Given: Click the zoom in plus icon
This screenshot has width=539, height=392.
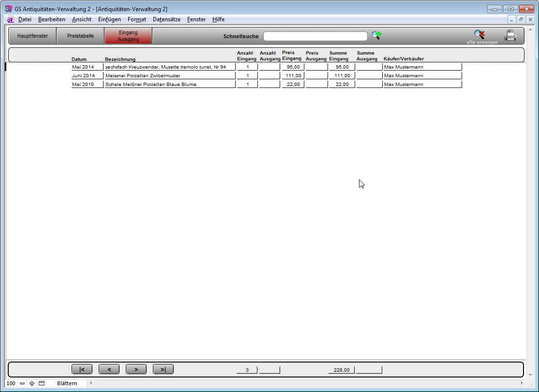Looking at the screenshot, I should (32, 383).
